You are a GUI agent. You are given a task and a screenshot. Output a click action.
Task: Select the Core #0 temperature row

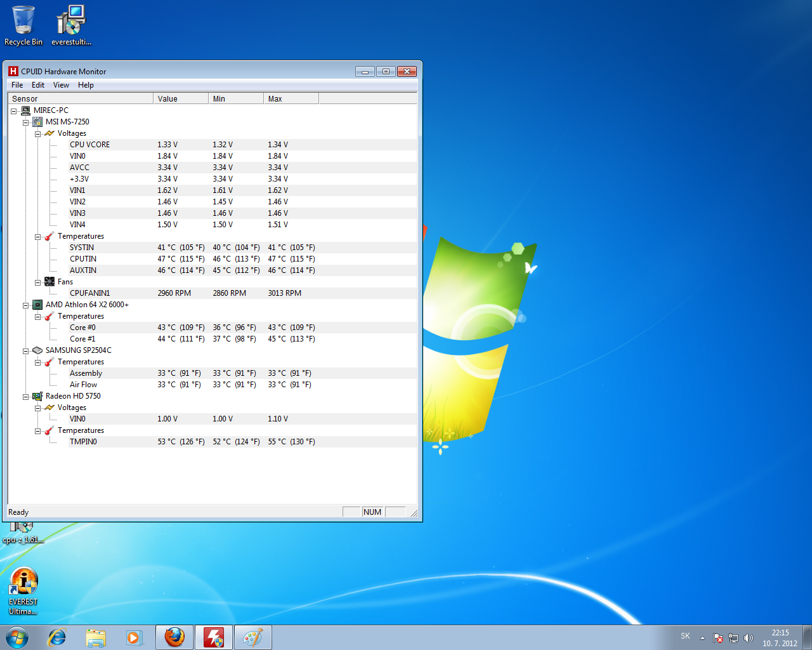[243, 328]
